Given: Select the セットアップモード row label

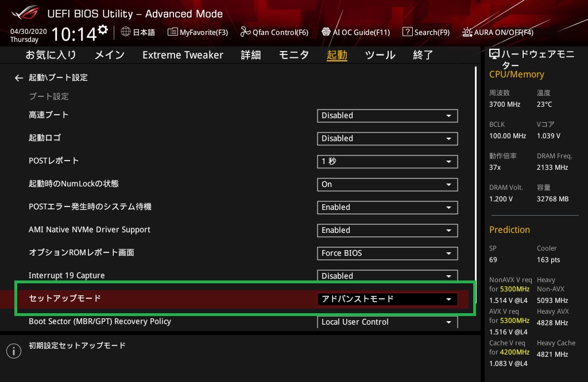Looking at the screenshot, I should (65, 298).
